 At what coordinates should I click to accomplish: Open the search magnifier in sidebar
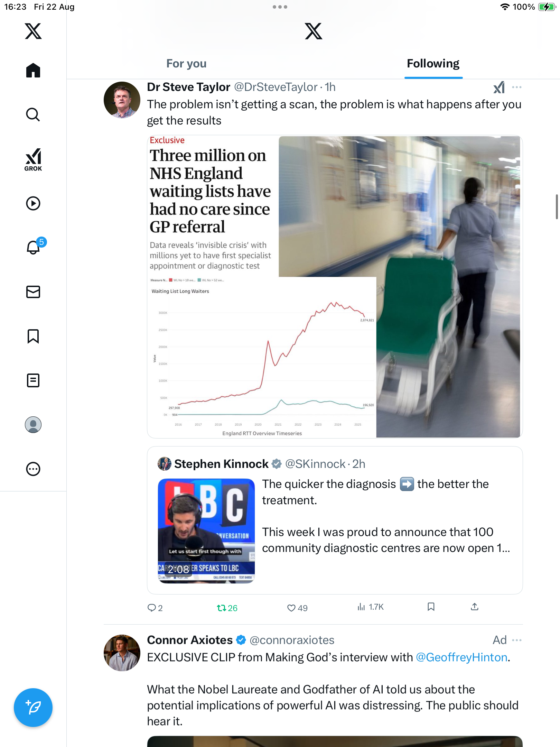(33, 114)
